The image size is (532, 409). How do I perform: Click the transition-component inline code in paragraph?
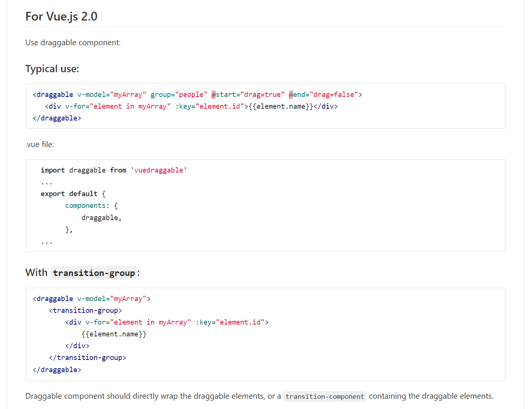point(325,396)
